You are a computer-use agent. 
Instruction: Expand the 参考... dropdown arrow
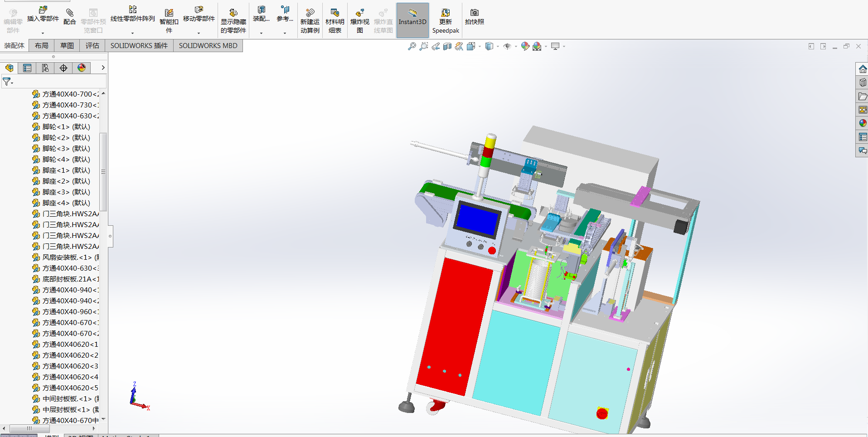coord(285,33)
